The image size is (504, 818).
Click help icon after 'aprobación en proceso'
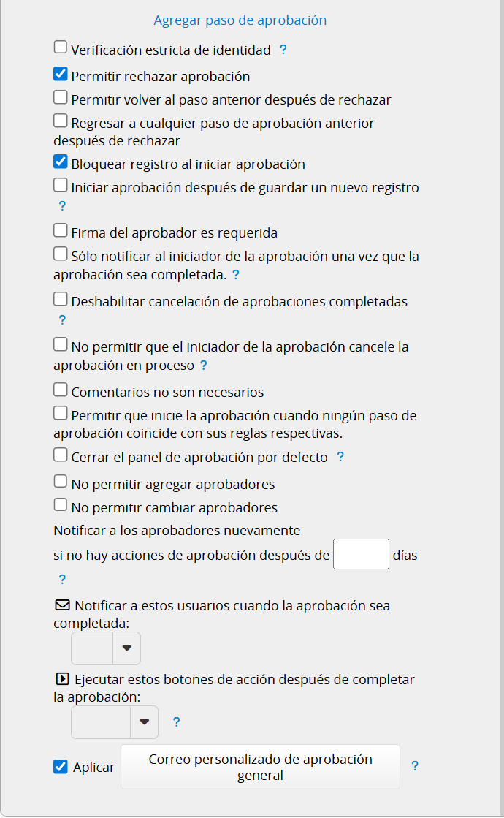204,365
